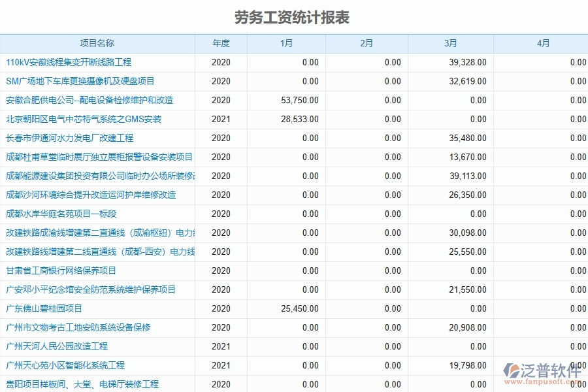Open the 110kV安徽线程集变开断线路工程 project link
Viewport: 588px width, 392px height.
pos(69,63)
